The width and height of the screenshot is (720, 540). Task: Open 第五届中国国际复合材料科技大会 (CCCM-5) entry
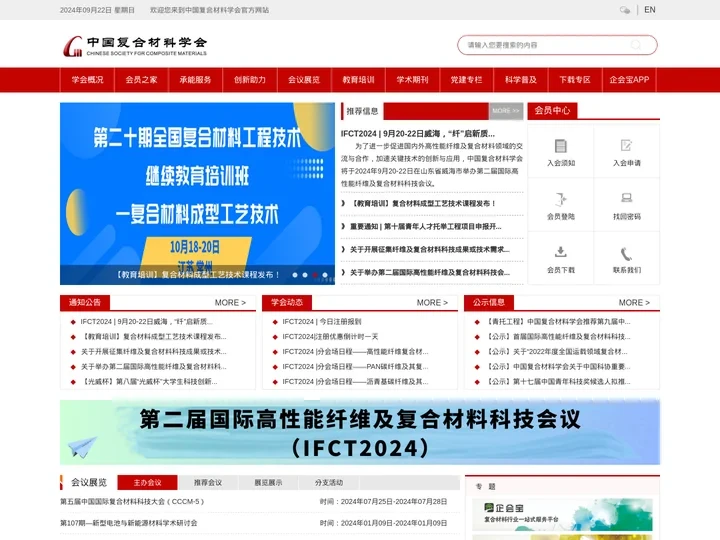[x=132, y=501]
